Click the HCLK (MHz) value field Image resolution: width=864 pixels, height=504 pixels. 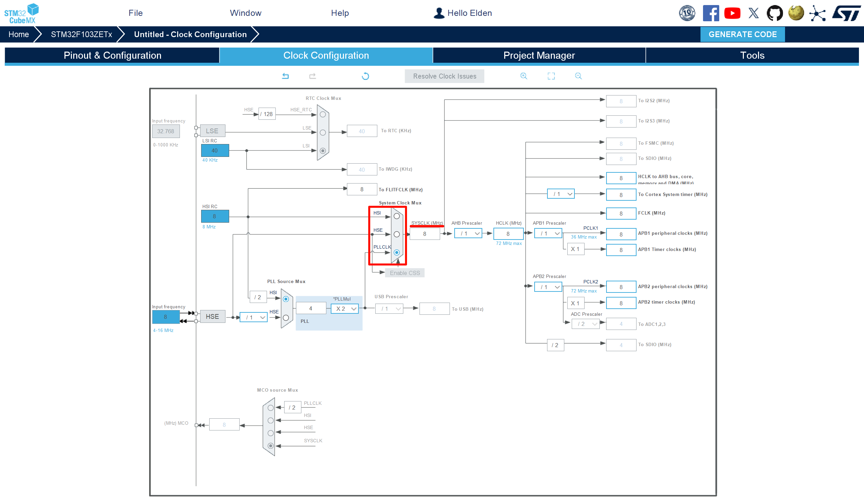[508, 234]
